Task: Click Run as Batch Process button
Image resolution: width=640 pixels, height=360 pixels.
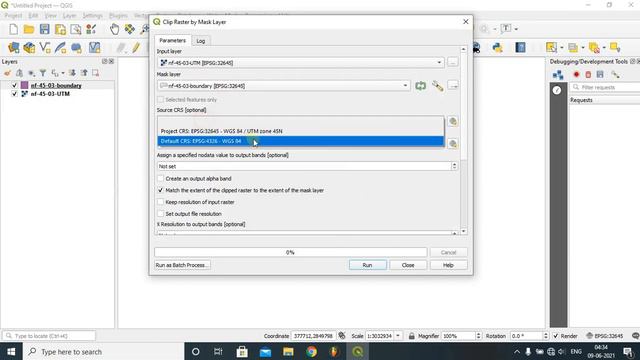Action: pyautogui.click(x=182, y=265)
